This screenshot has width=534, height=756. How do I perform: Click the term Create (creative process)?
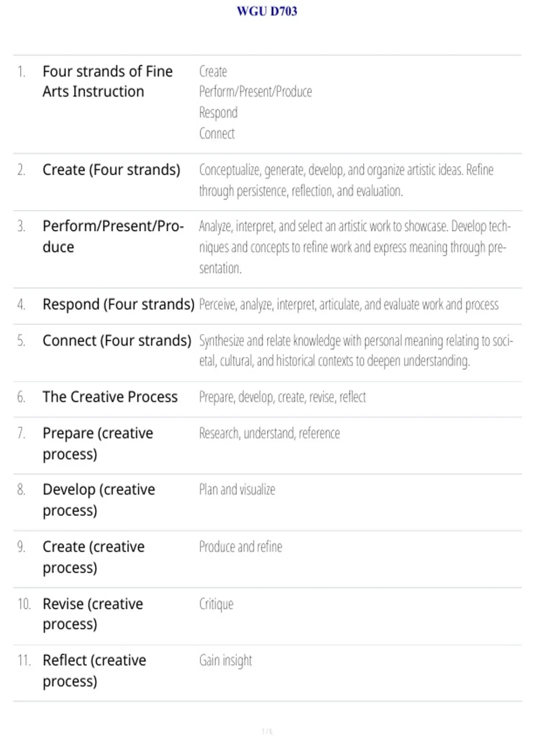[93, 557]
